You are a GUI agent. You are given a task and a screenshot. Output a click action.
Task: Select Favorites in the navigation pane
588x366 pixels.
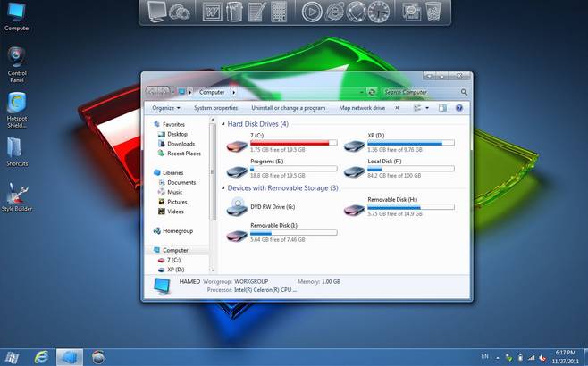point(173,124)
